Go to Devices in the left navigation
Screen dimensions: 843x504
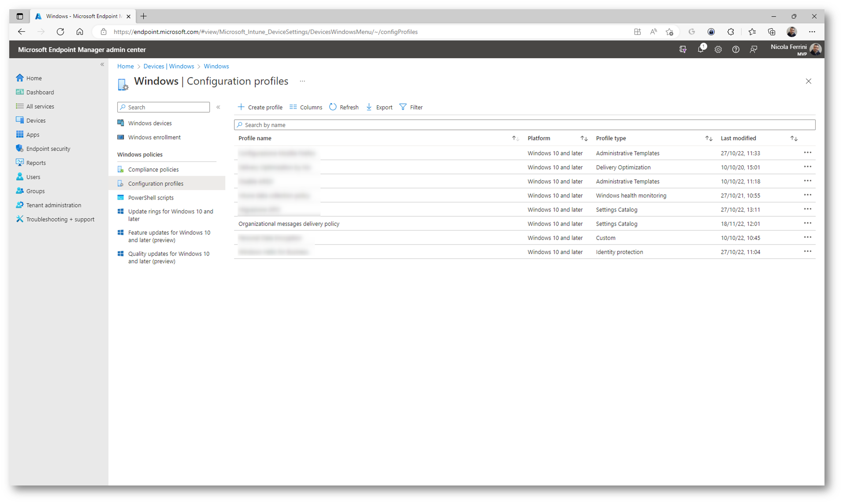[31, 120]
